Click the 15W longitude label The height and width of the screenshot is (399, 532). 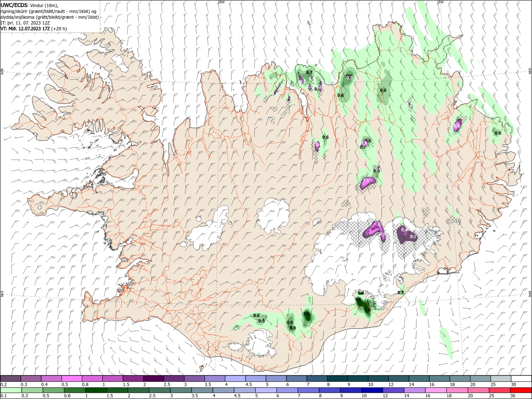[x=440, y=2]
